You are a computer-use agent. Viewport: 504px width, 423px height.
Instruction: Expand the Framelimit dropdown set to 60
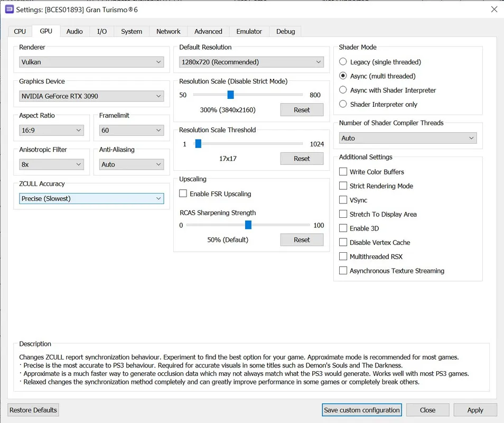131,130
